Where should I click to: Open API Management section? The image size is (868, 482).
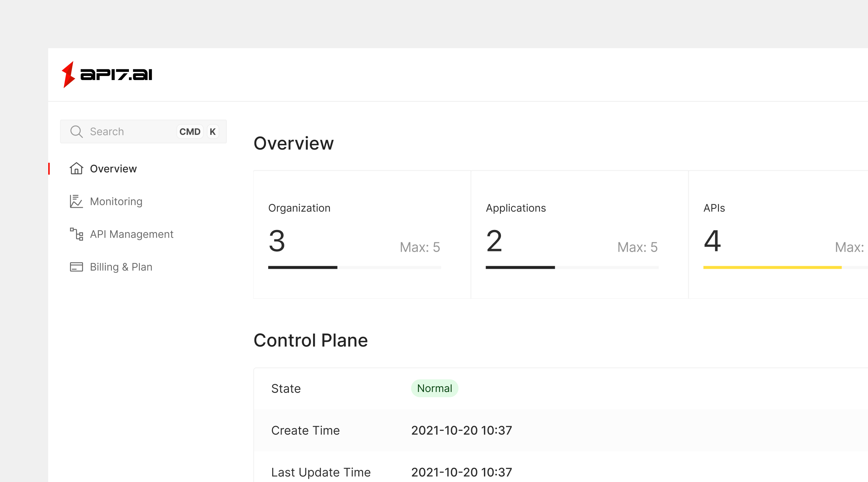point(131,234)
